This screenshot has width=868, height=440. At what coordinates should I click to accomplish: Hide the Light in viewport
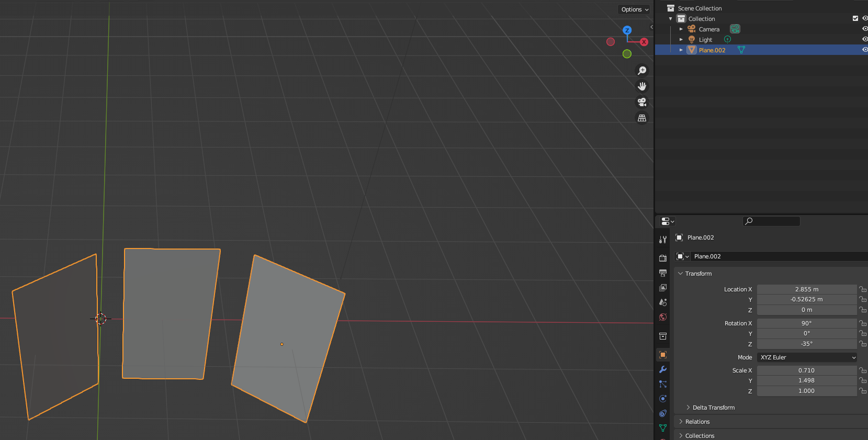click(865, 39)
